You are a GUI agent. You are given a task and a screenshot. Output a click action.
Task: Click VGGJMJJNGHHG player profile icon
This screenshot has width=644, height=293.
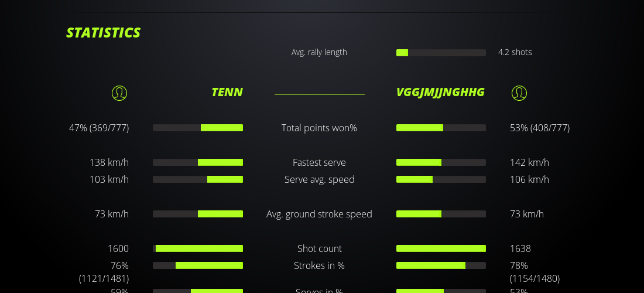(519, 93)
